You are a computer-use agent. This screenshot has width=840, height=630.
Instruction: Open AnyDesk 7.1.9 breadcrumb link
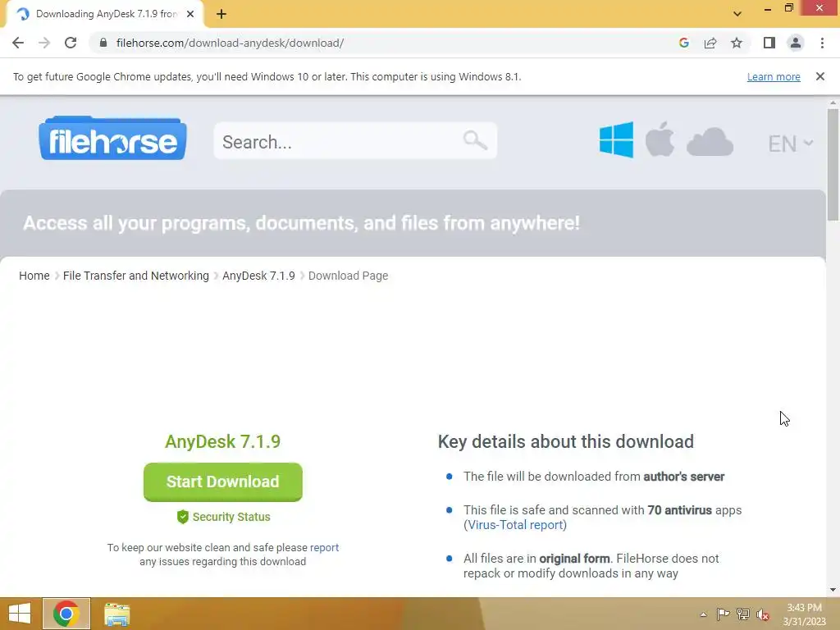pos(258,276)
